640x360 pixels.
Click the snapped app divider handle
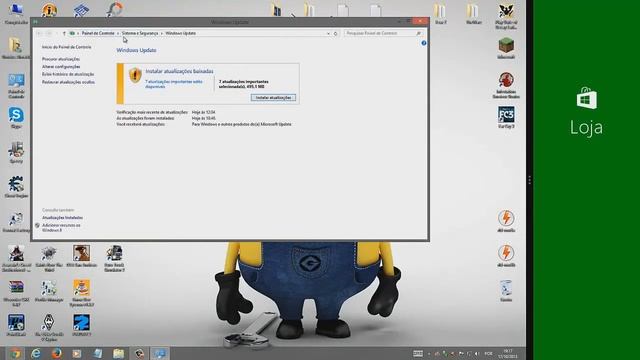tap(529, 180)
